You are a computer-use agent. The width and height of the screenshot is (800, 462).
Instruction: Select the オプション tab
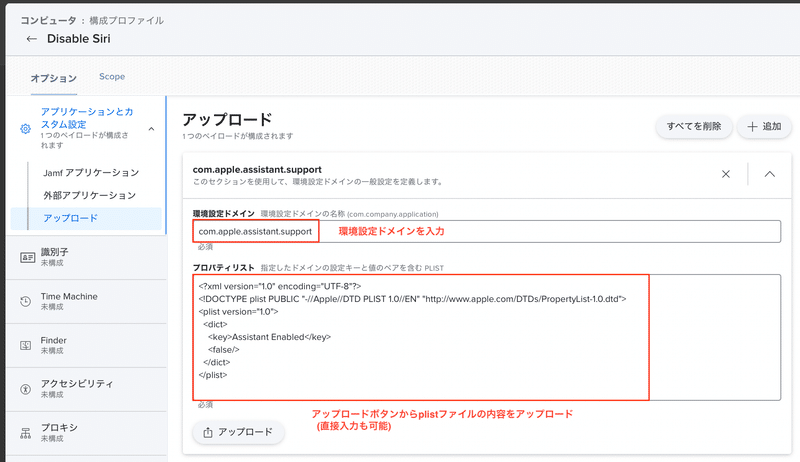pyautogui.click(x=54, y=78)
